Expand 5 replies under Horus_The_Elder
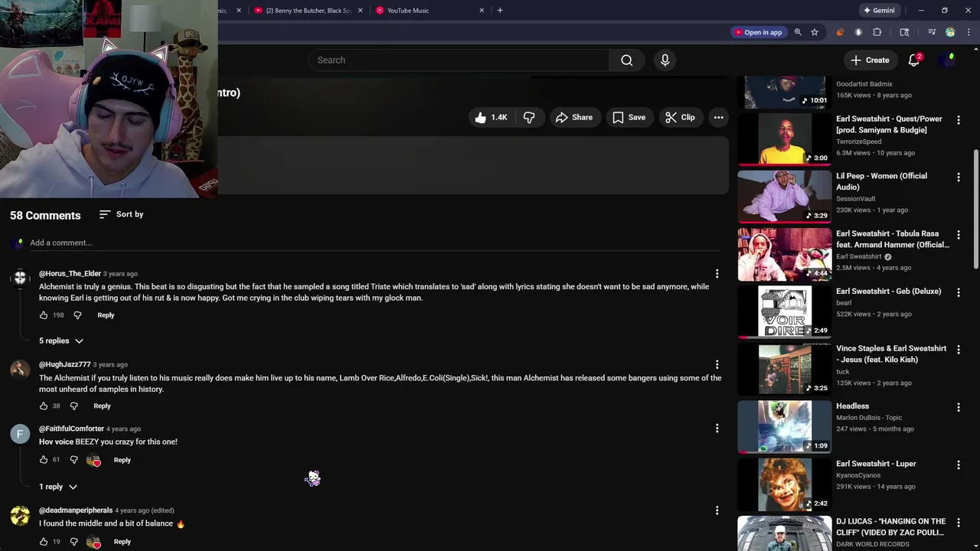The height and width of the screenshot is (551, 980). (61, 341)
